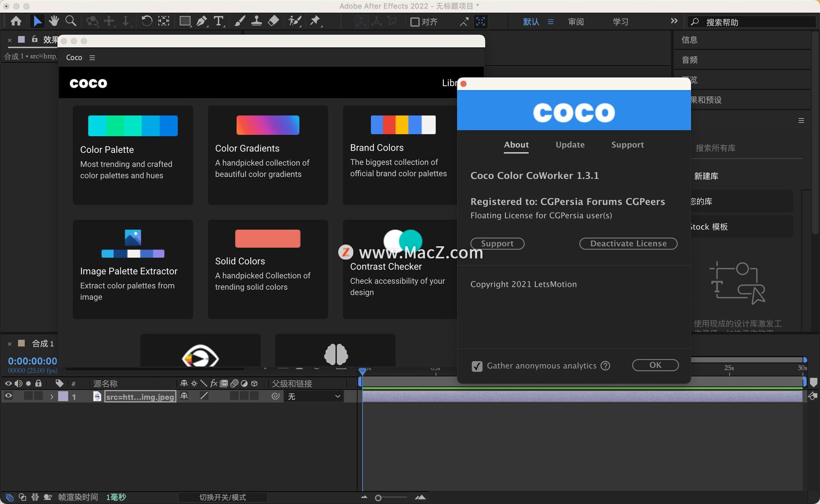
Task: Open the parent link dropdown showing 无
Action: [314, 396]
